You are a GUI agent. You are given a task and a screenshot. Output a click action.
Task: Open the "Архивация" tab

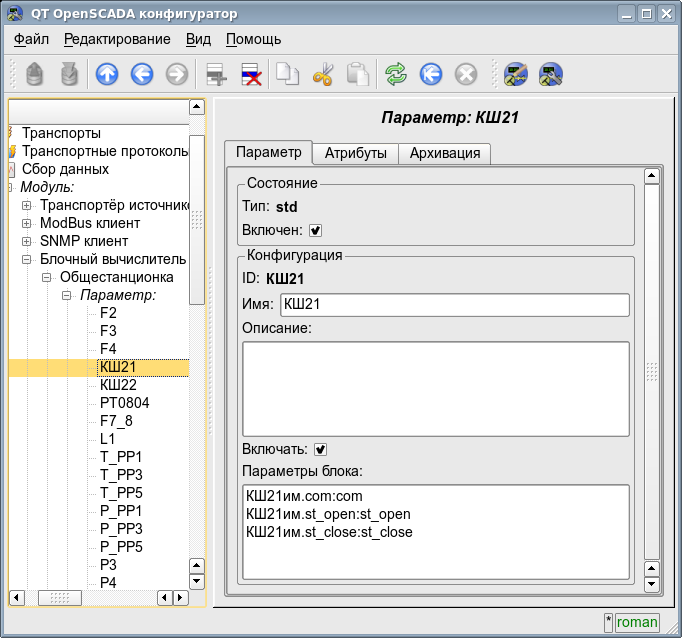[445, 153]
